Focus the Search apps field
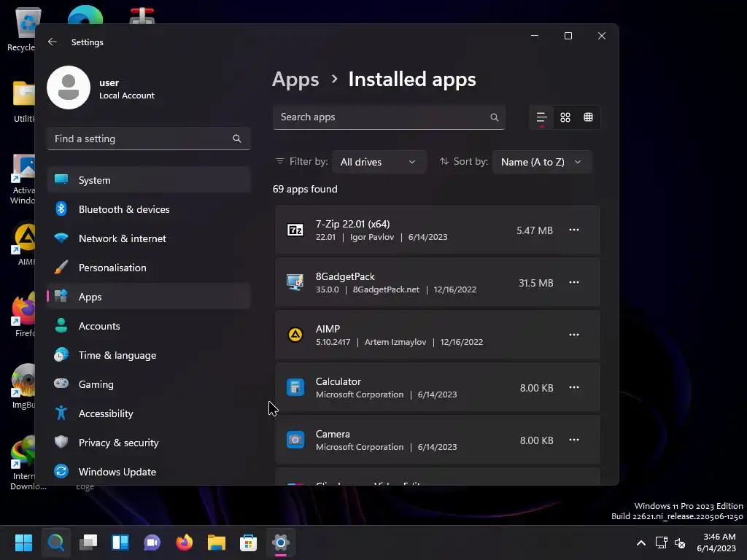Screen dimensions: 747x560 tap(389, 117)
